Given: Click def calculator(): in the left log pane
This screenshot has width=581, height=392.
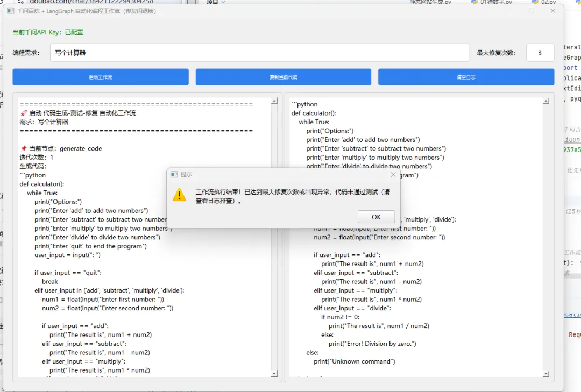Looking at the screenshot, I should click(42, 184).
